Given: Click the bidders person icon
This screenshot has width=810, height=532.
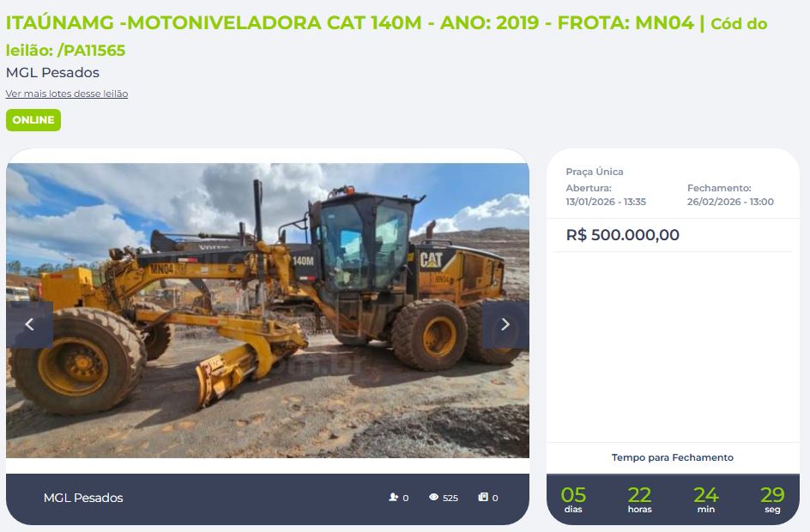Looking at the screenshot, I should 394,498.
